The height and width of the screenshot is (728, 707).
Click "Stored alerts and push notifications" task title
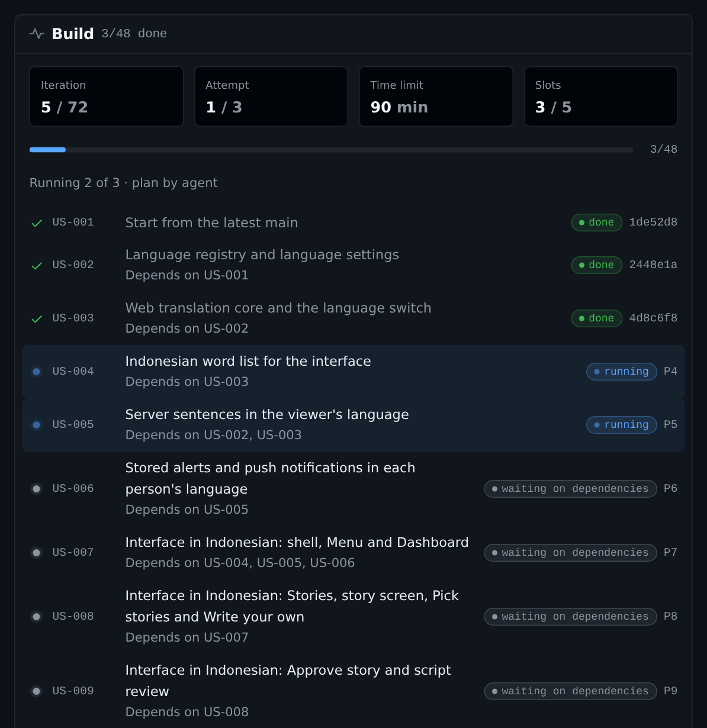(270, 478)
